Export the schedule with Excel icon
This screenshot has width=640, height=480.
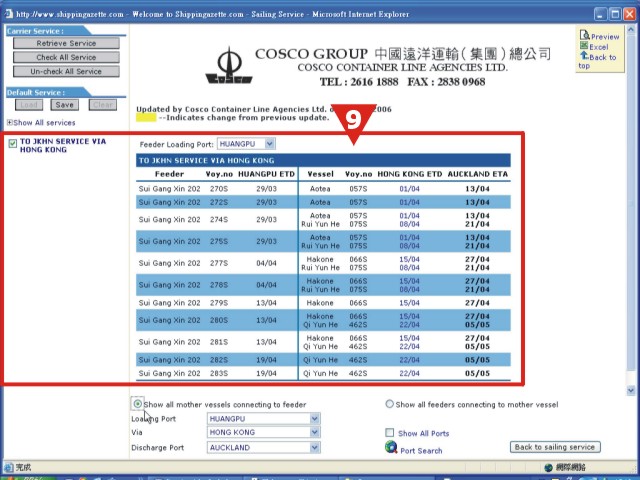coord(584,46)
